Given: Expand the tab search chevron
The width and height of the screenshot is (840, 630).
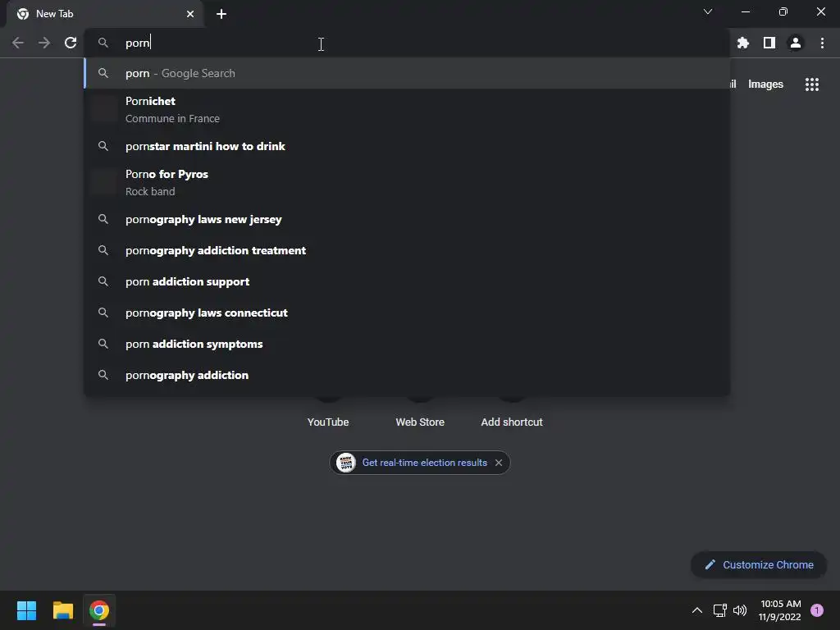Looking at the screenshot, I should click(x=708, y=11).
